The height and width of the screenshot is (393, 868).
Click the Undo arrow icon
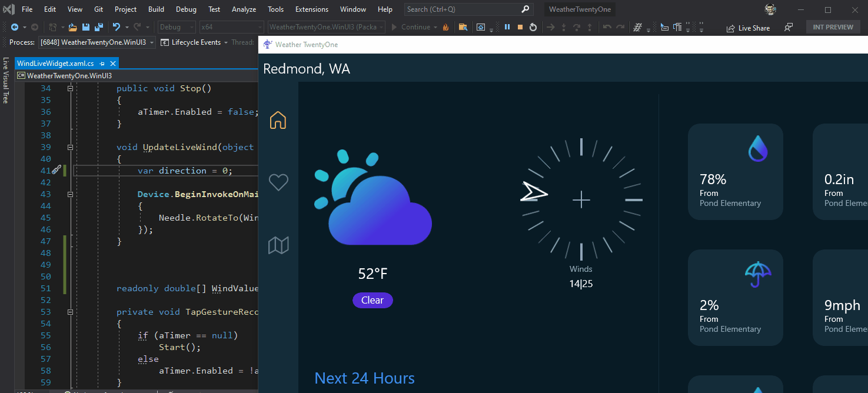click(116, 27)
